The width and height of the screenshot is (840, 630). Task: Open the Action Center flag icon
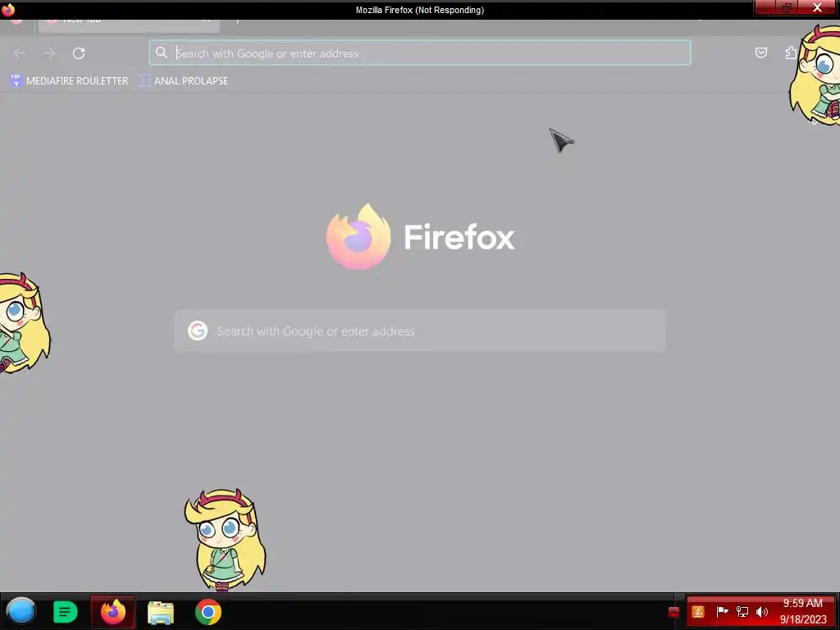point(722,611)
